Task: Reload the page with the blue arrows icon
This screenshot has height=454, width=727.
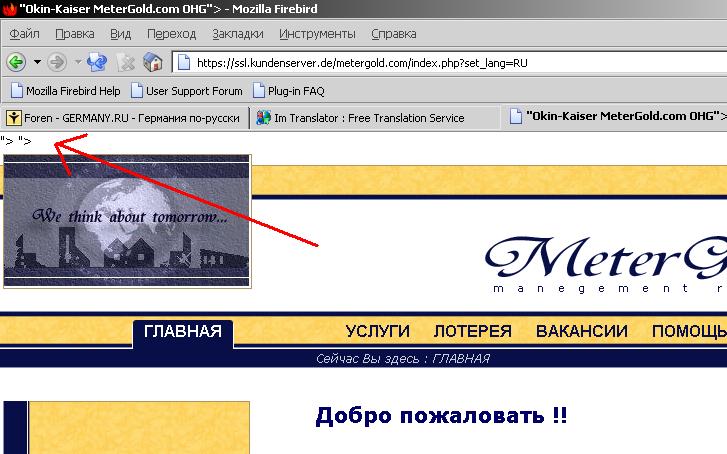Action: 97,62
